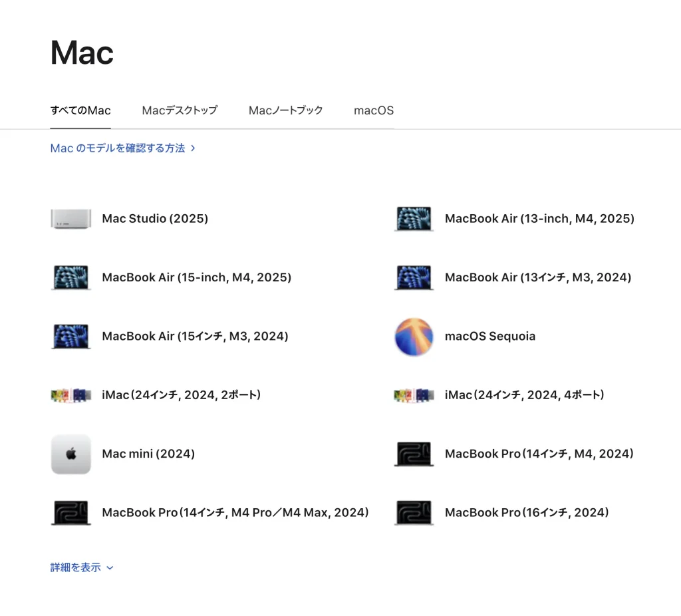Open MacBook Pro (14インチ, M4 Pro/M4 Max, 2024) link
The width and height of the screenshot is (681, 616).
click(235, 513)
